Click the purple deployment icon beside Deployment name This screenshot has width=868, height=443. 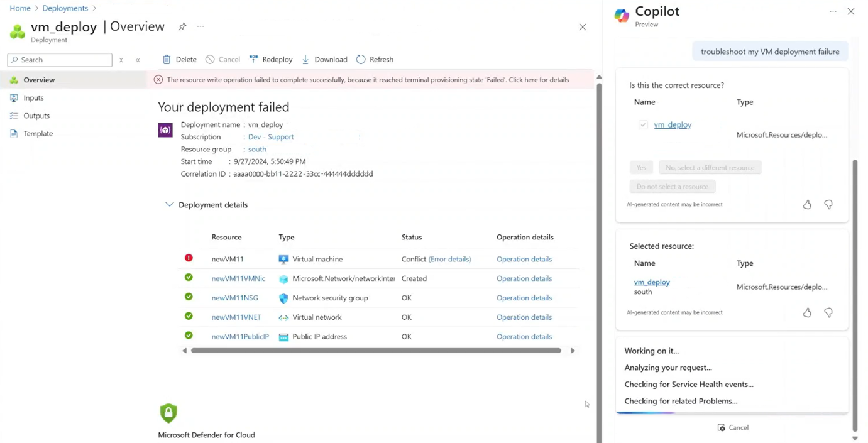coord(165,130)
